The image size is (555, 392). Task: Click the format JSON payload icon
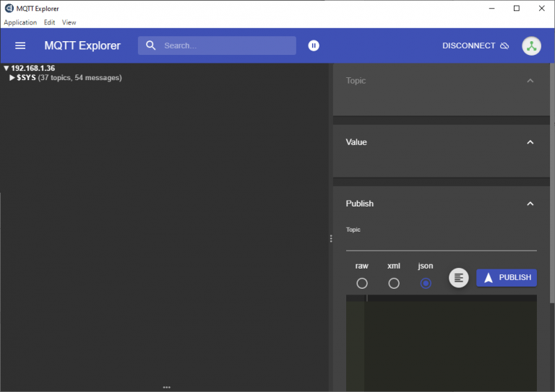point(459,278)
